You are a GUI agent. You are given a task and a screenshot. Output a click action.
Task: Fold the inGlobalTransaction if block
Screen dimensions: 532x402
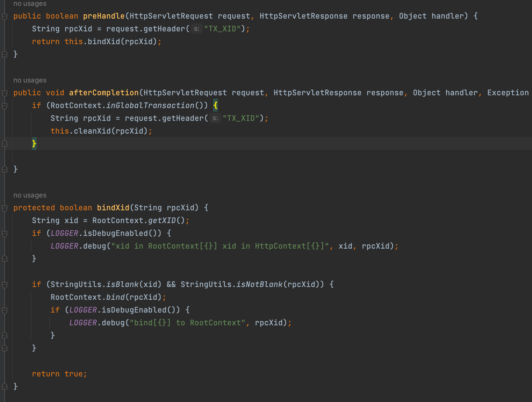pos(5,106)
